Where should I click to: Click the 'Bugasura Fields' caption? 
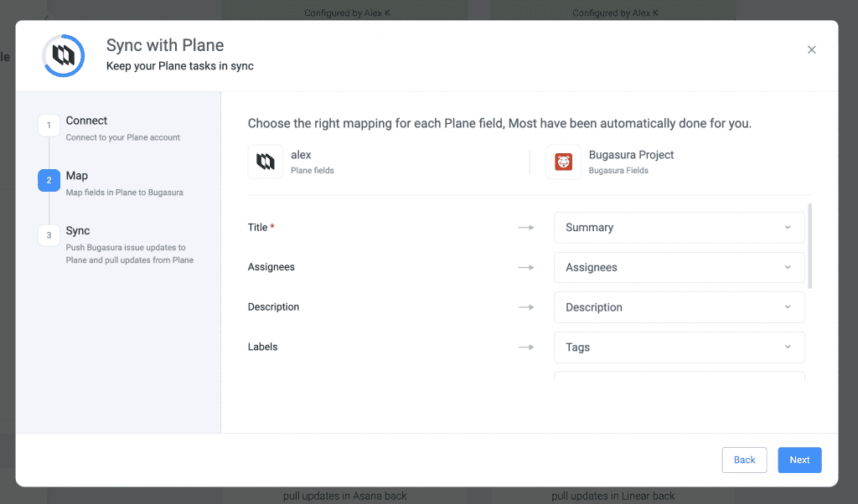click(x=618, y=171)
